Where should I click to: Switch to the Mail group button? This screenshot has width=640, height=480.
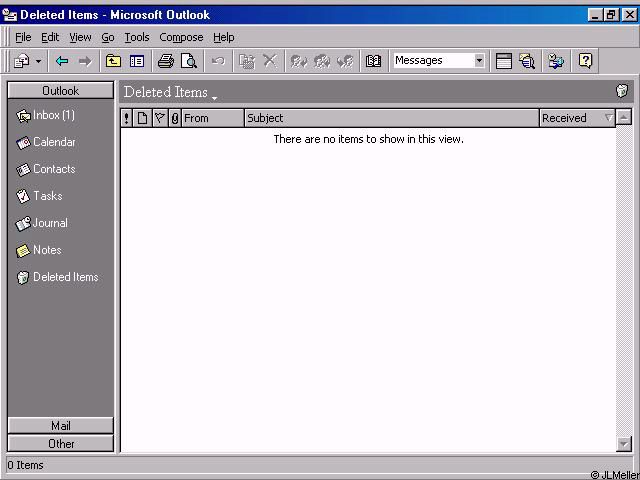61,426
